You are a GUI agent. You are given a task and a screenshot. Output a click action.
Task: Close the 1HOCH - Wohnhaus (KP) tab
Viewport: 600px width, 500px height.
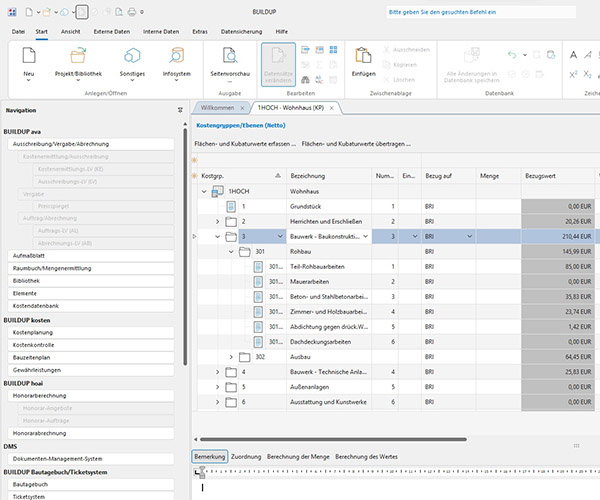coord(332,108)
